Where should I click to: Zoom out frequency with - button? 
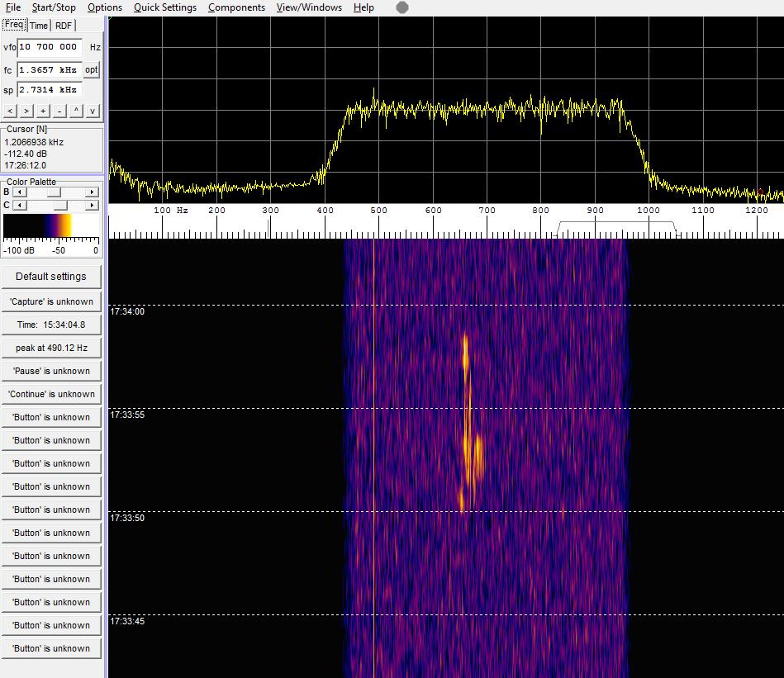59,111
